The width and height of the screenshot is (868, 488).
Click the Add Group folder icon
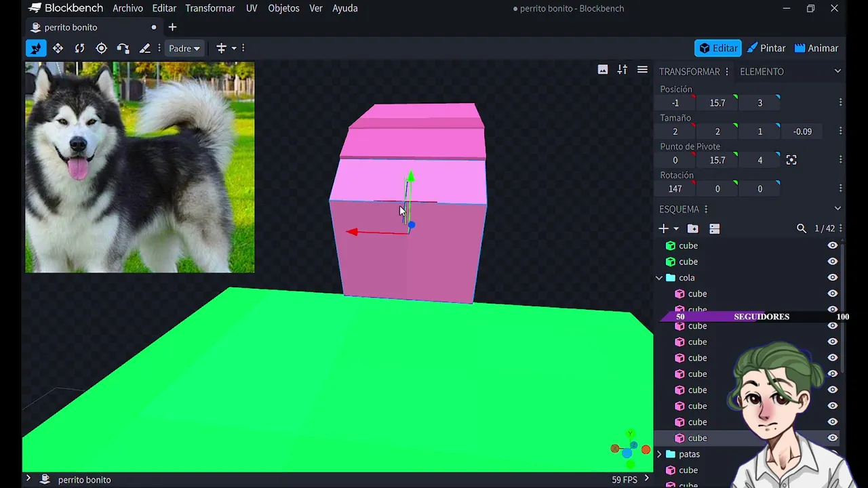point(693,228)
